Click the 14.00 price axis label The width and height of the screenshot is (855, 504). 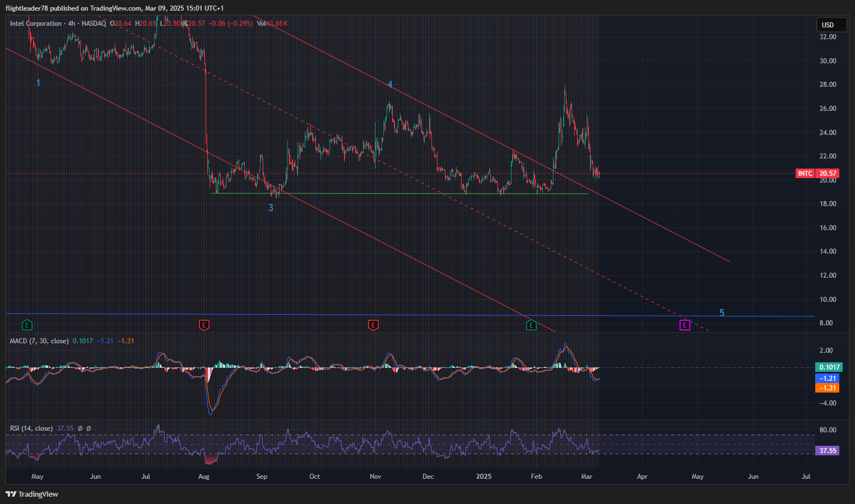[x=828, y=251]
